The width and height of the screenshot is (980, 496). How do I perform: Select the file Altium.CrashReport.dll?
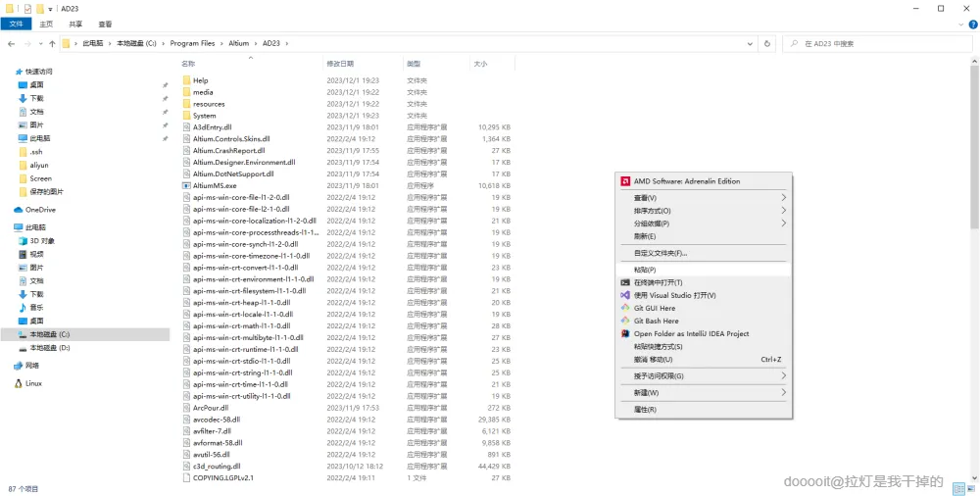[x=228, y=151]
